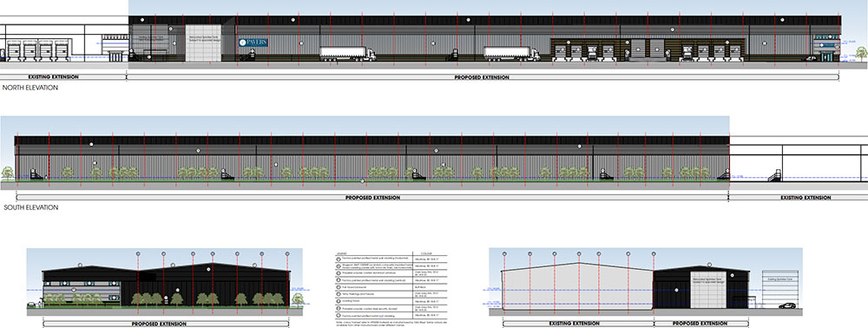
Task: Click the light grey sprinkler tank panel on the north elevation
Action: pyautogui.click(x=203, y=43)
